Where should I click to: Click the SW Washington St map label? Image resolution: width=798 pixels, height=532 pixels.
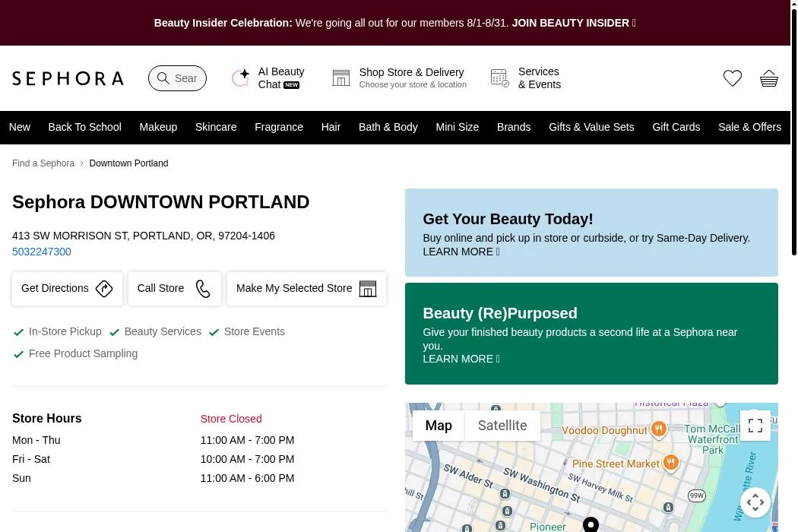(x=541, y=485)
